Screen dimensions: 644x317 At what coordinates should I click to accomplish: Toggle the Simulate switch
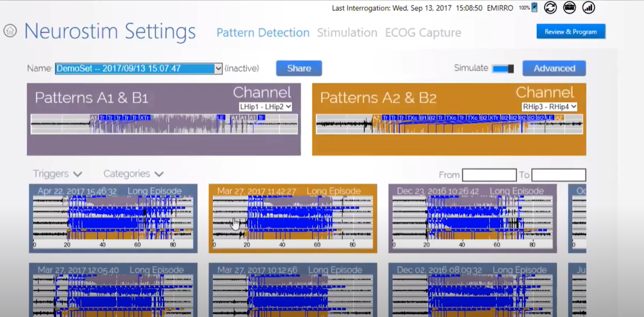[x=503, y=69]
